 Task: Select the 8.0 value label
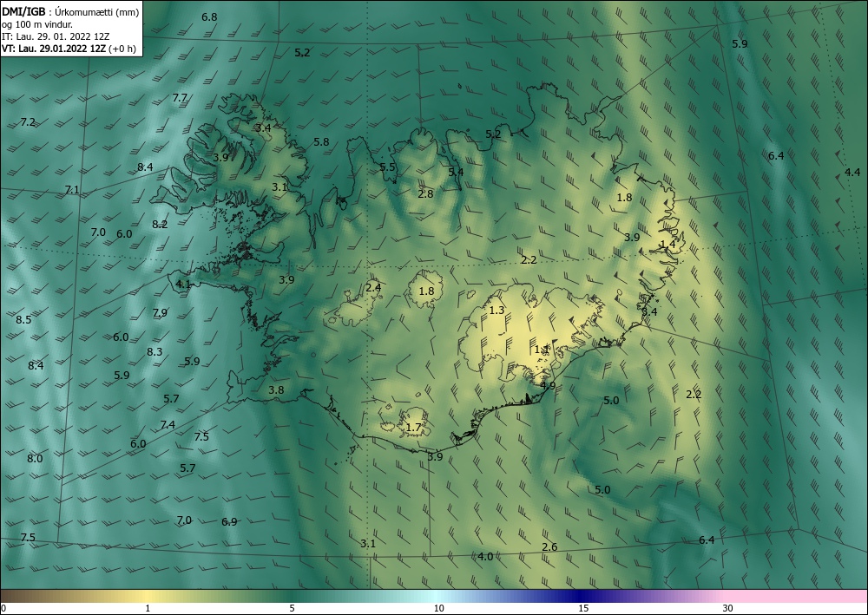(35, 459)
